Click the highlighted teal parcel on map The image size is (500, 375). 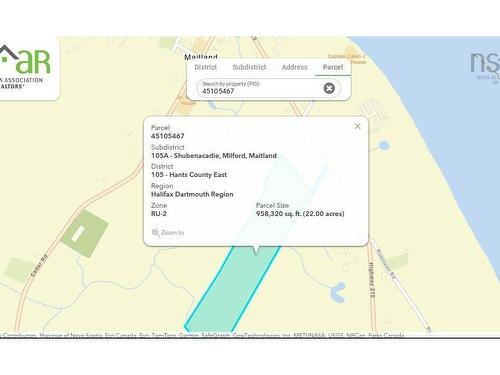click(x=233, y=288)
